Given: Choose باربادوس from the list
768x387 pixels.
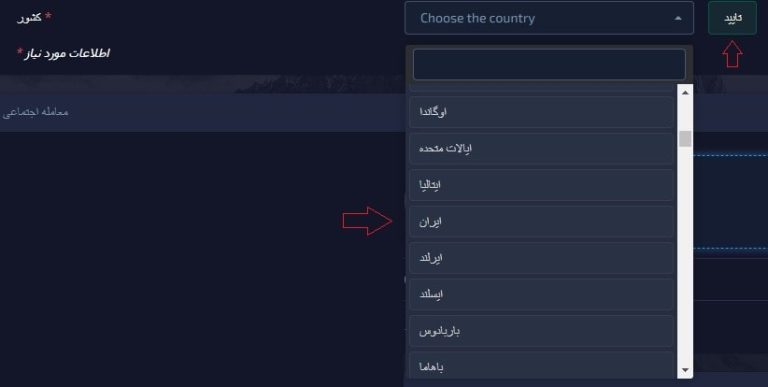Looking at the screenshot, I should click(x=541, y=331).
